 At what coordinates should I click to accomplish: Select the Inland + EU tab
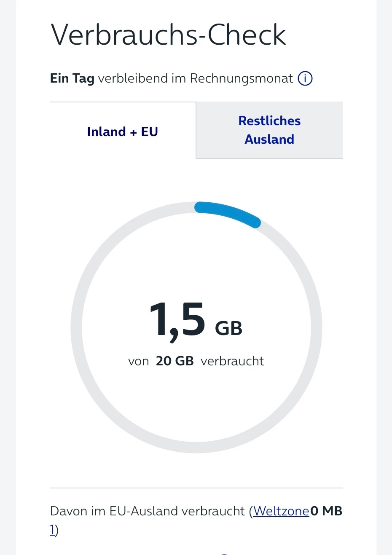pyautogui.click(x=123, y=131)
